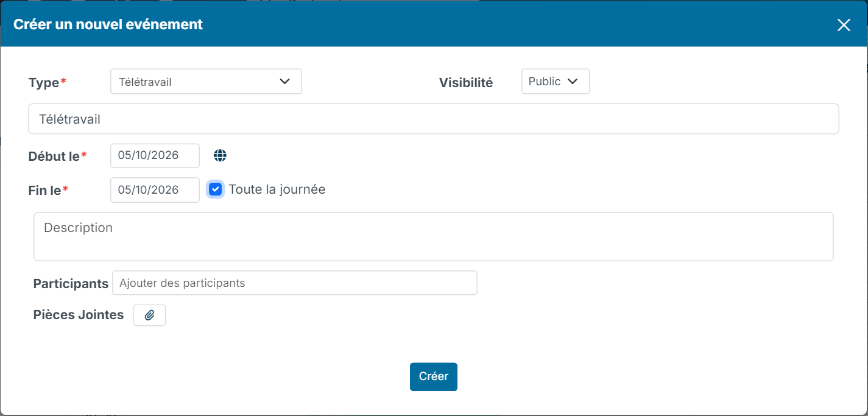Screen dimensions: 868x416
Task: Click the Pièces Jointes label
Action: (x=79, y=315)
